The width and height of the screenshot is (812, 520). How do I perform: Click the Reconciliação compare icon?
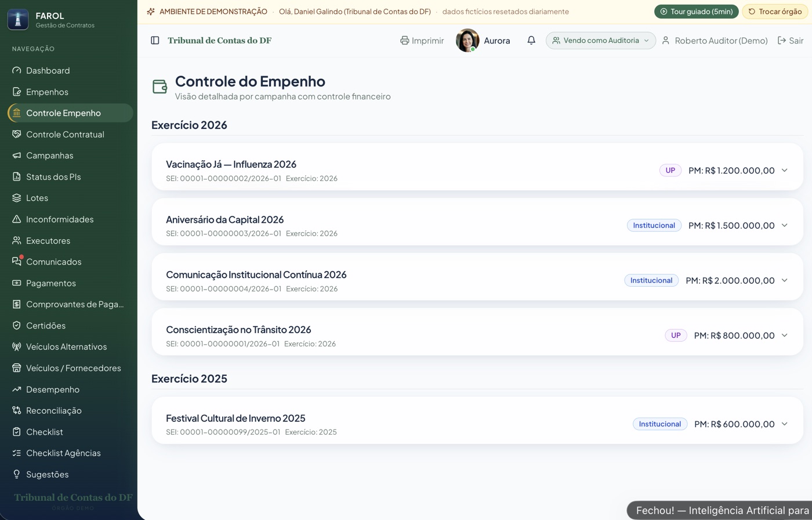(x=17, y=410)
